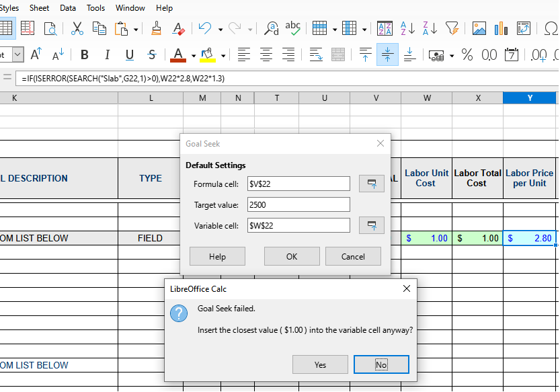Open the Help menu
The image size is (560, 392).
(x=164, y=8)
